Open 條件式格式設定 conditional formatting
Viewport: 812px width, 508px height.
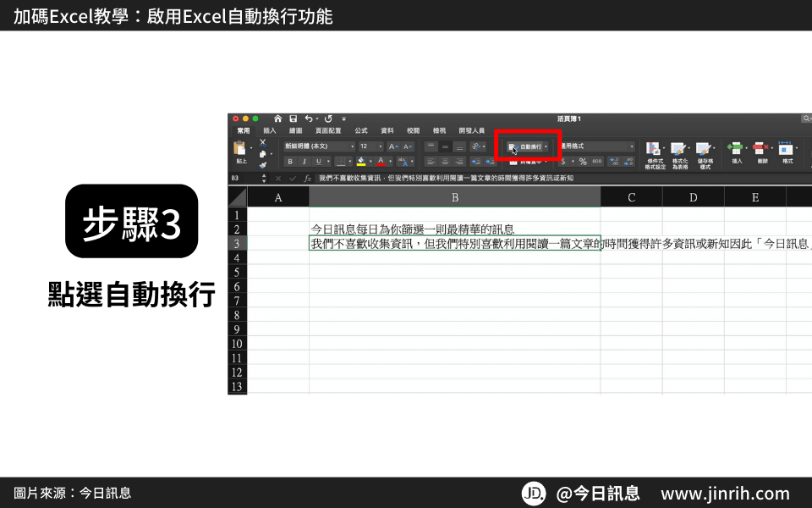coord(655,156)
